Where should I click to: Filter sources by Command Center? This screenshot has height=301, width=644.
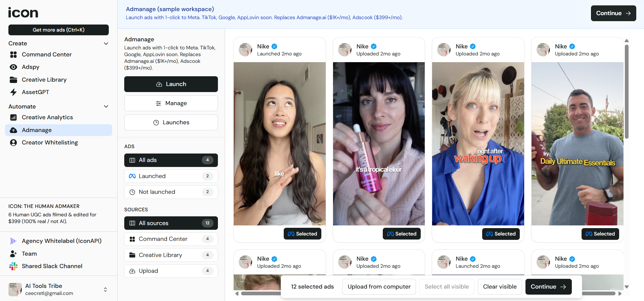[x=171, y=239]
